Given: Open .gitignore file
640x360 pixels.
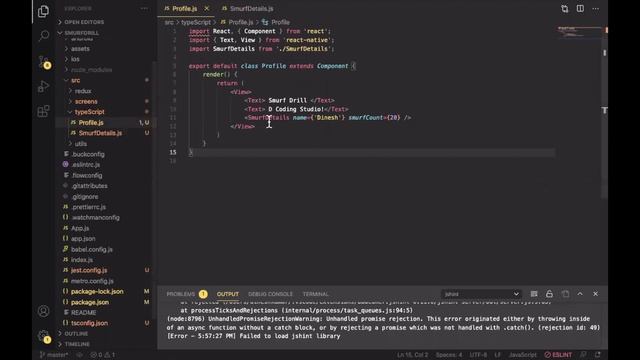Looking at the screenshot, I should [84, 196].
